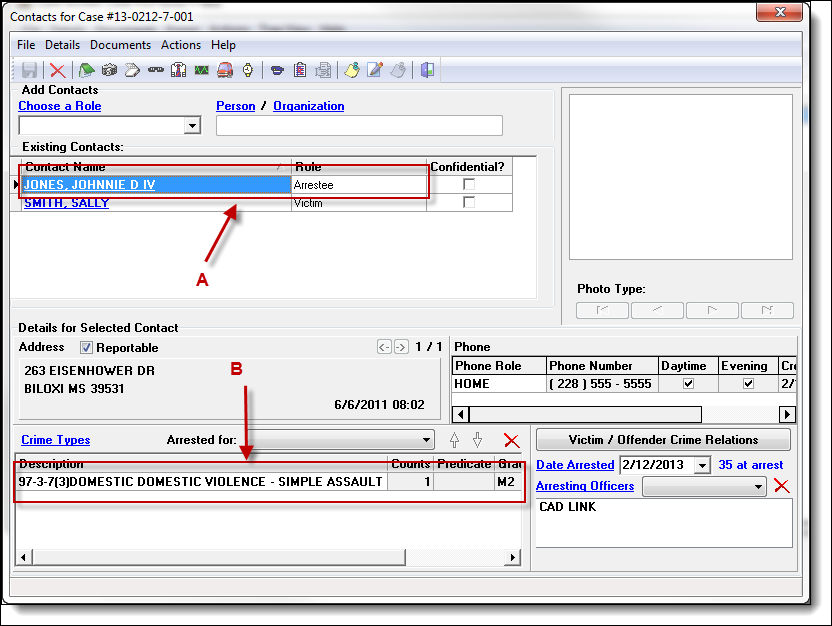This screenshot has width=832, height=626.
Task: Toggle the Reportable address checkbox
Action: (x=86, y=348)
